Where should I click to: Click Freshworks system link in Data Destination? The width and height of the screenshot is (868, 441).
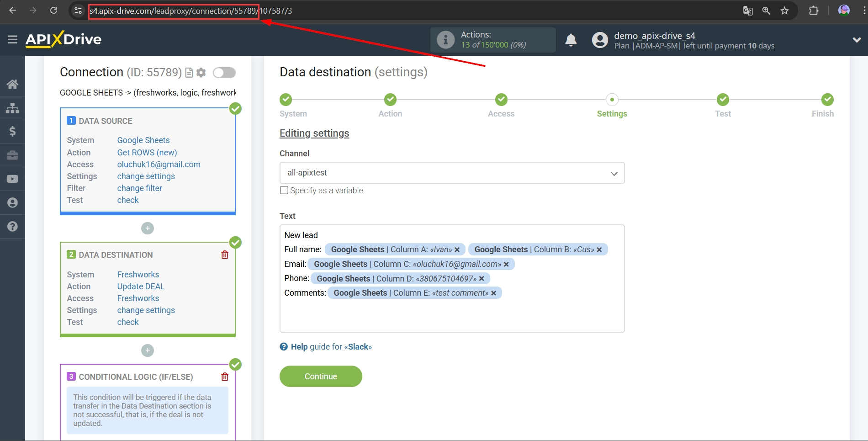click(138, 275)
